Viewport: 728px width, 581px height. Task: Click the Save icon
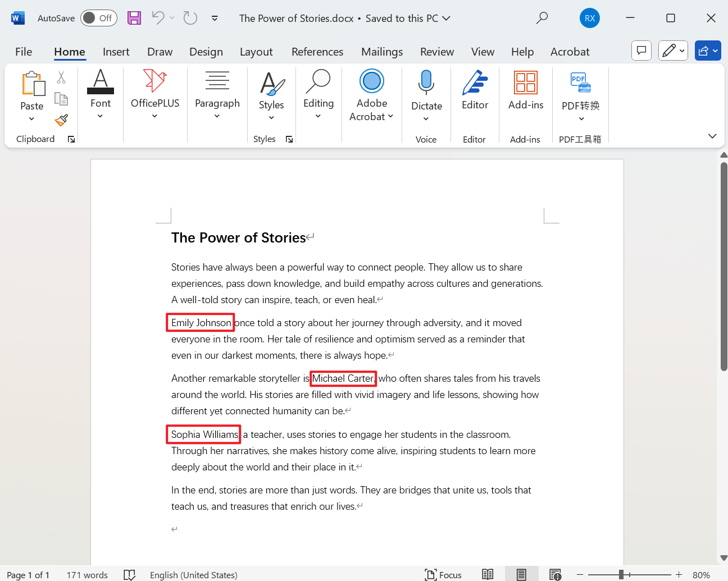click(134, 18)
